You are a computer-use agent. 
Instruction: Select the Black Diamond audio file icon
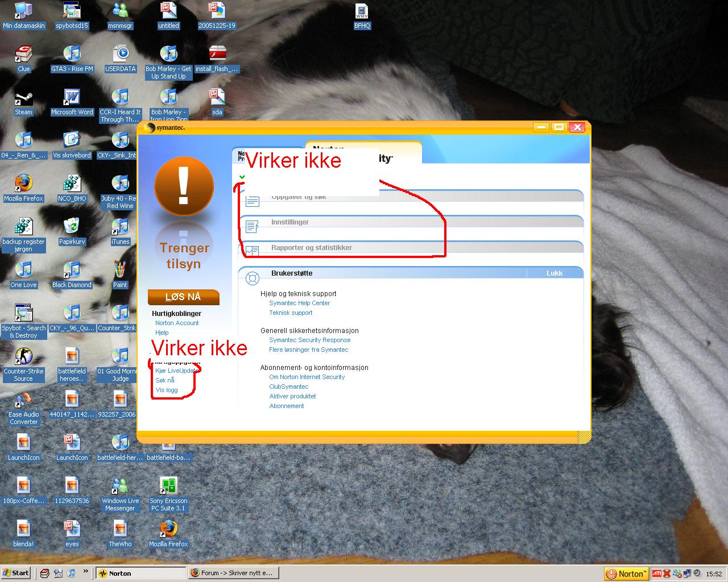point(72,276)
